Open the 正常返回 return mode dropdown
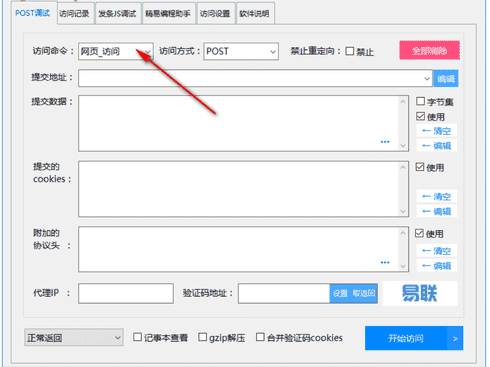 point(74,337)
